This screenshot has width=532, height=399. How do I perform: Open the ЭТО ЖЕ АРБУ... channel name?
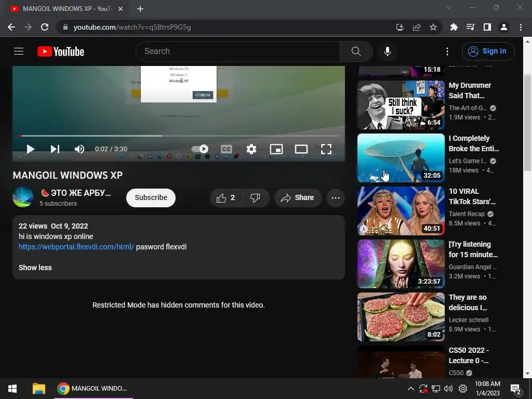click(76, 193)
